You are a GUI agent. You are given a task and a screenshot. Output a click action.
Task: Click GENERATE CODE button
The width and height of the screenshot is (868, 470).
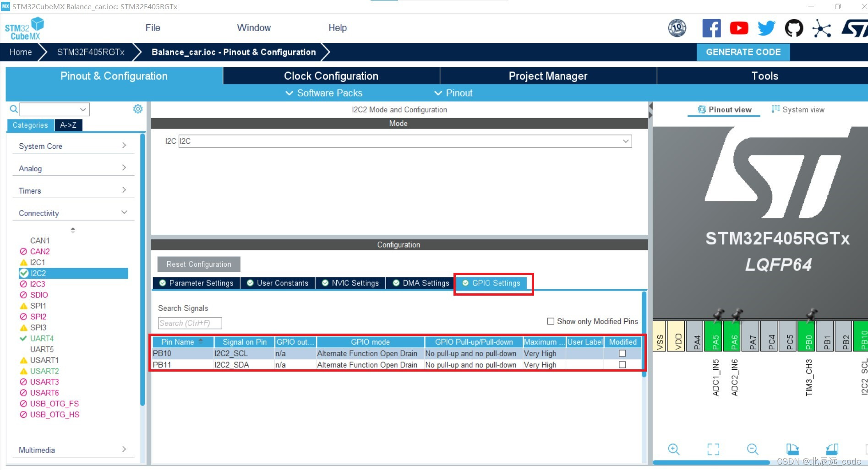click(x=743, y=52)
